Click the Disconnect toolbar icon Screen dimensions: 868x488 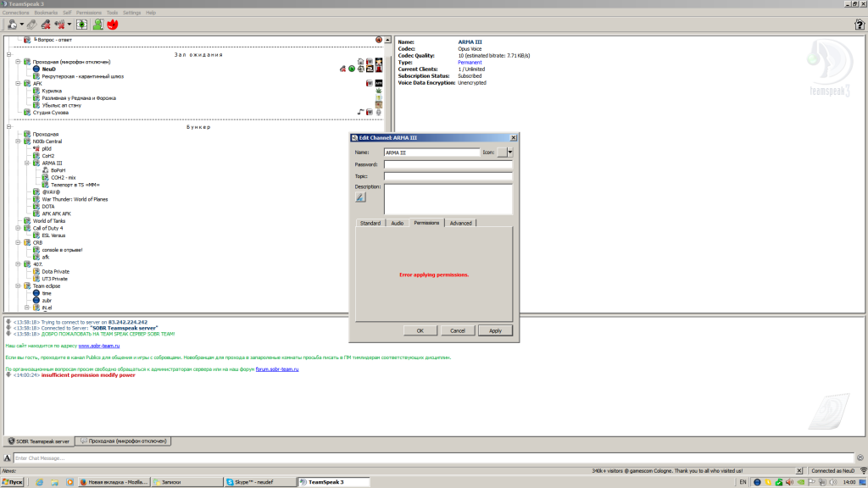pos(31,25)
